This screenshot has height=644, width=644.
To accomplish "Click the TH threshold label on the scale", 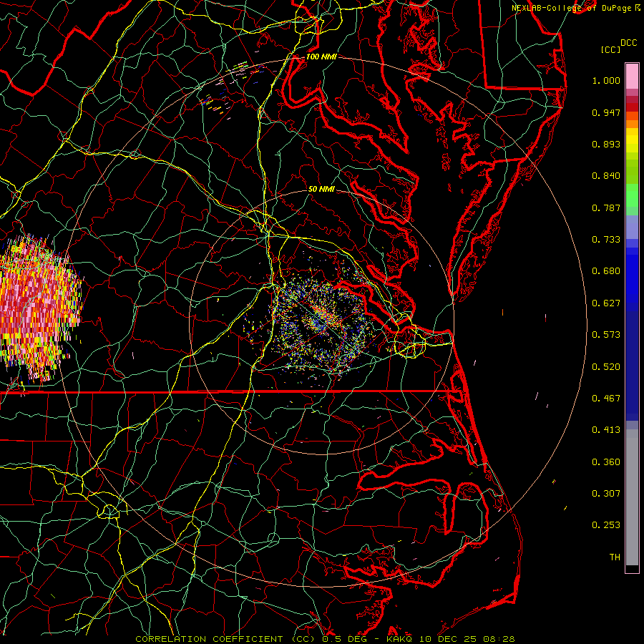I will (x=615, y=557).
